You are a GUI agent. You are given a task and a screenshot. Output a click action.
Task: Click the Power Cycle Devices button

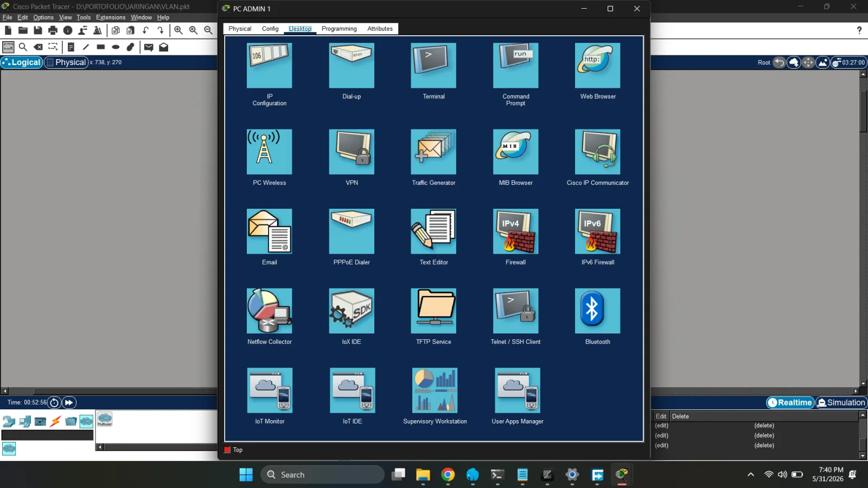[x=54, y=402]
